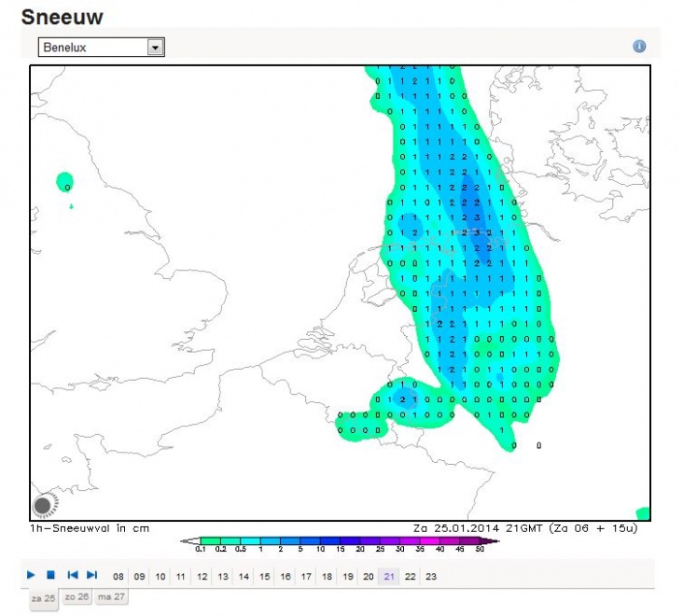Click the grey loading circle on map
Image resolution: width=683 pixels, height=616 pixels.
tap(44, 505)
